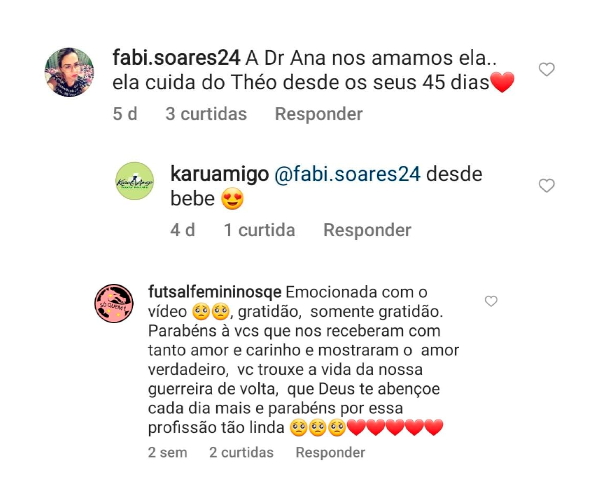
Task: View the 3 curtidas on first comment
Action: click(x=206, y=114)
